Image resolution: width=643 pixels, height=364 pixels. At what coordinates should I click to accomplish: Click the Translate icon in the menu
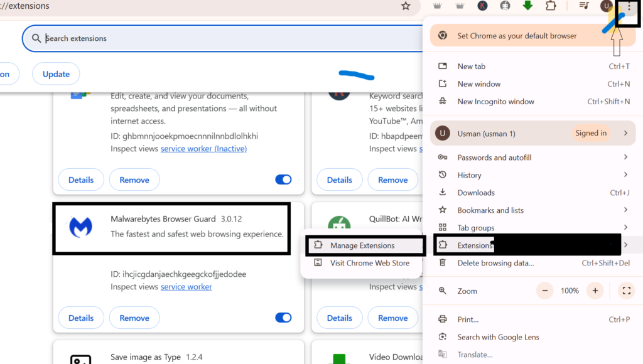click(x=443, y=354)
